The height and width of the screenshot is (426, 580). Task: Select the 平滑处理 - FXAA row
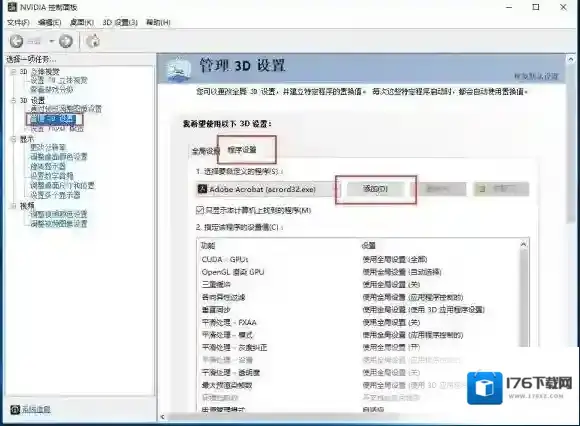click(359, 322)
